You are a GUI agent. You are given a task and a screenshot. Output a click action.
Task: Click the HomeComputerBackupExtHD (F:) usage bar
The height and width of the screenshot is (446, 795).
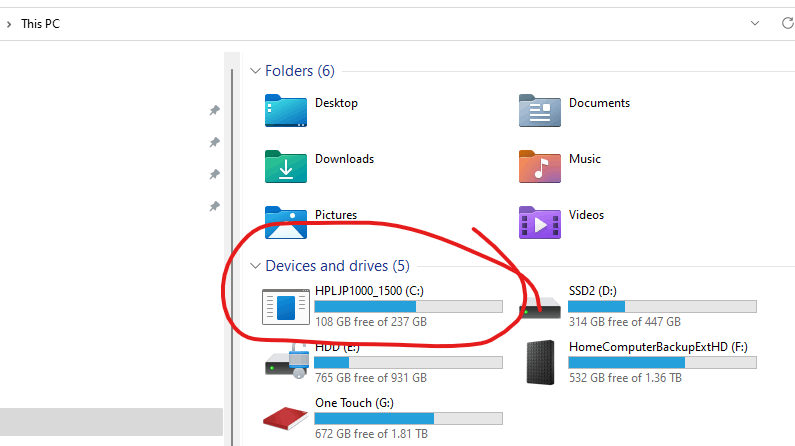(x=662, y=362)
